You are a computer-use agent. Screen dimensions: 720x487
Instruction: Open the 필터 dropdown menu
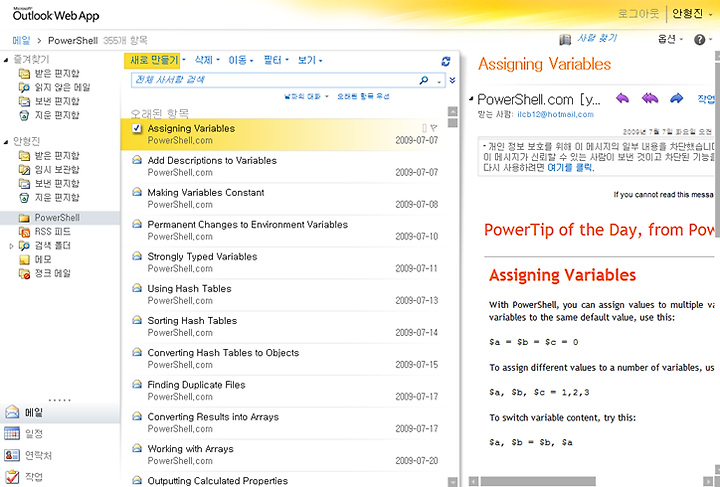point(276,60)
